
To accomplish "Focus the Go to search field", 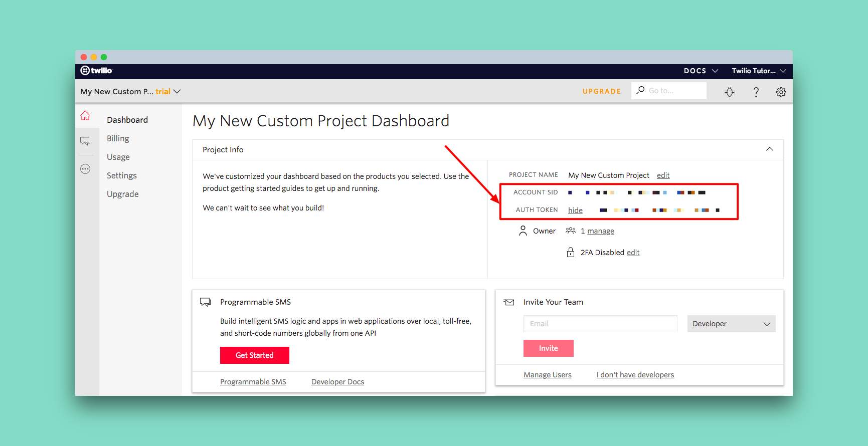I will tap(669, 91).
